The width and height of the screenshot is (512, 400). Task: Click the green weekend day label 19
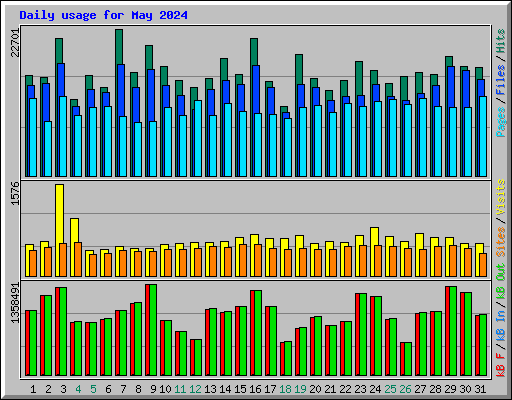(300, 389)
